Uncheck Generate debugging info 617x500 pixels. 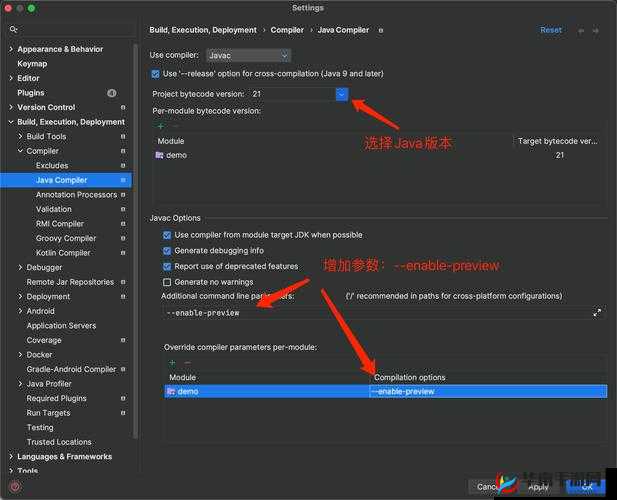167,251
